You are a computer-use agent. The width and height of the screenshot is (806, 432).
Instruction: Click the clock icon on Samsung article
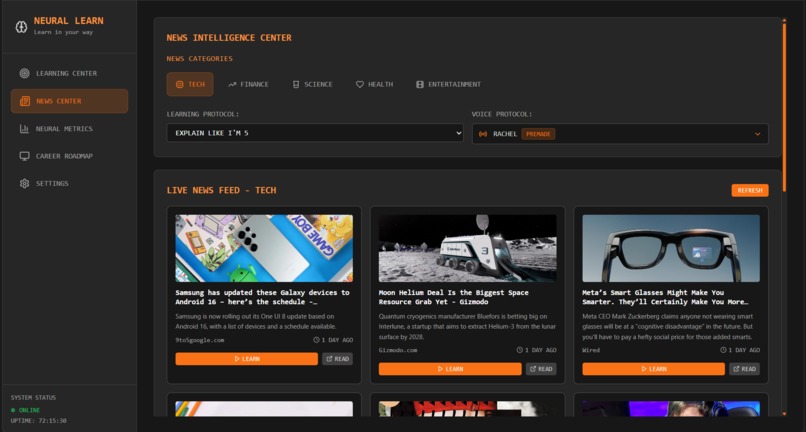click(x=316, y=340)
